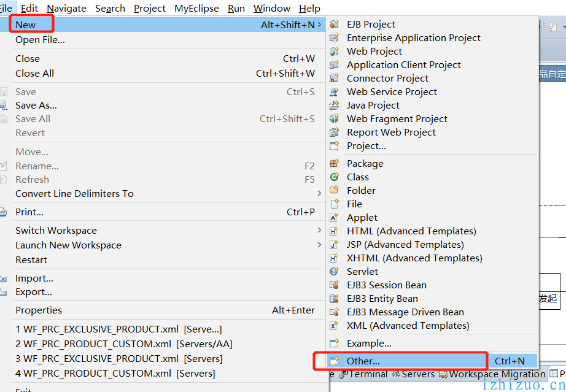Click the Project... wizard icon

(x=334, y=145)
